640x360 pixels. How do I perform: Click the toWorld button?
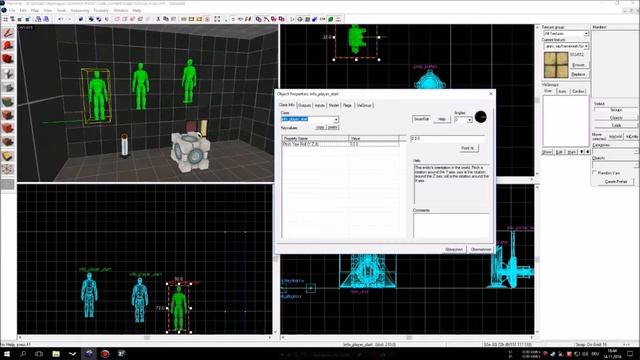click(x=616, y=136)
